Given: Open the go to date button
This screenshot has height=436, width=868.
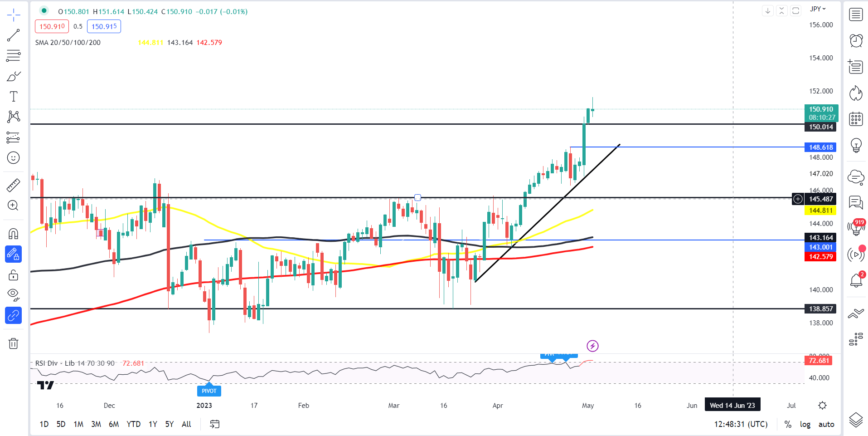Looking at the screenshot, I should click(x=215, y=424).
